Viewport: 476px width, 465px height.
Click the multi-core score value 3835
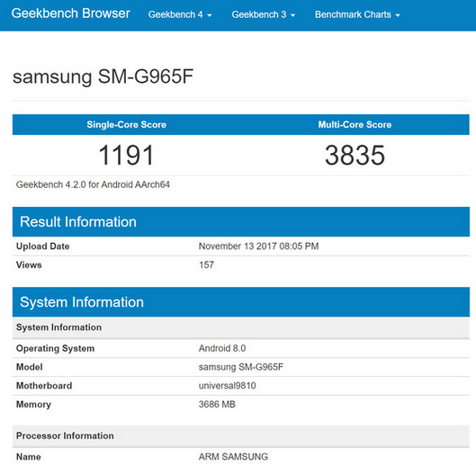355,156
